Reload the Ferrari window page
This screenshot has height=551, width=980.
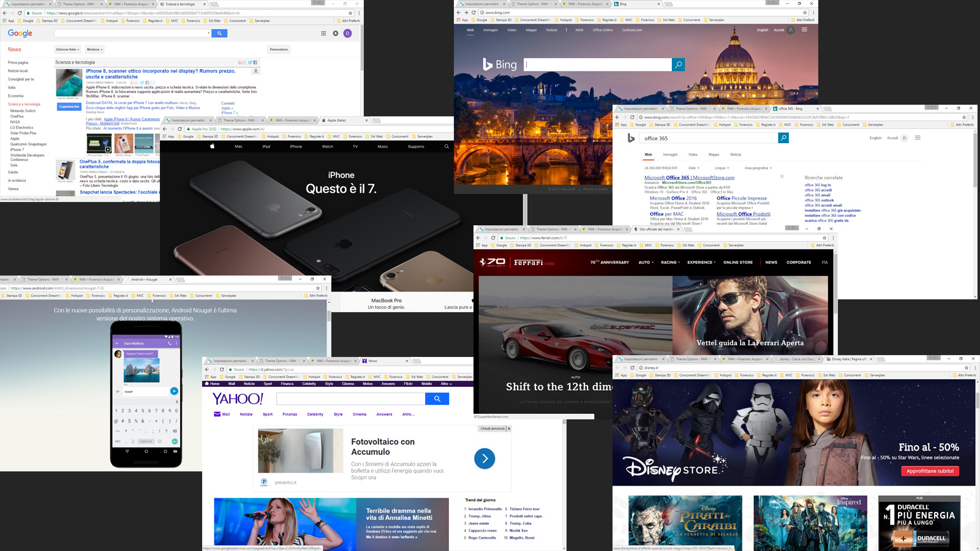493,238
